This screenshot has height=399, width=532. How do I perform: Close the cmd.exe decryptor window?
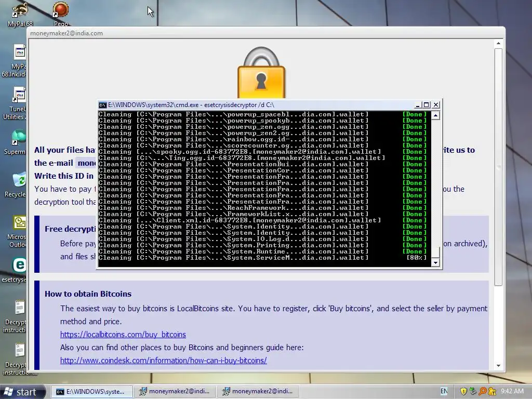tap(436, 105)
